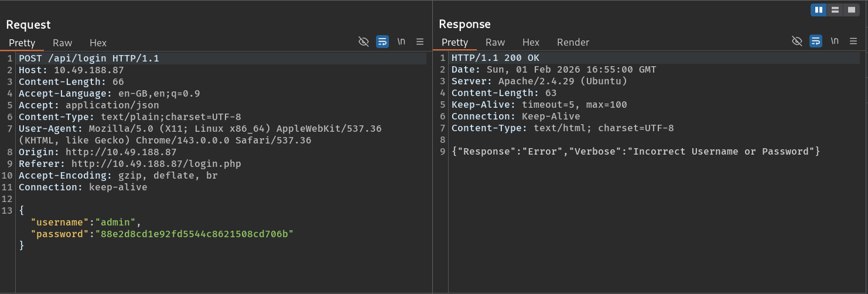Select side-by-side split layout icon
The image size is (868, 294).
coord(818,9)
